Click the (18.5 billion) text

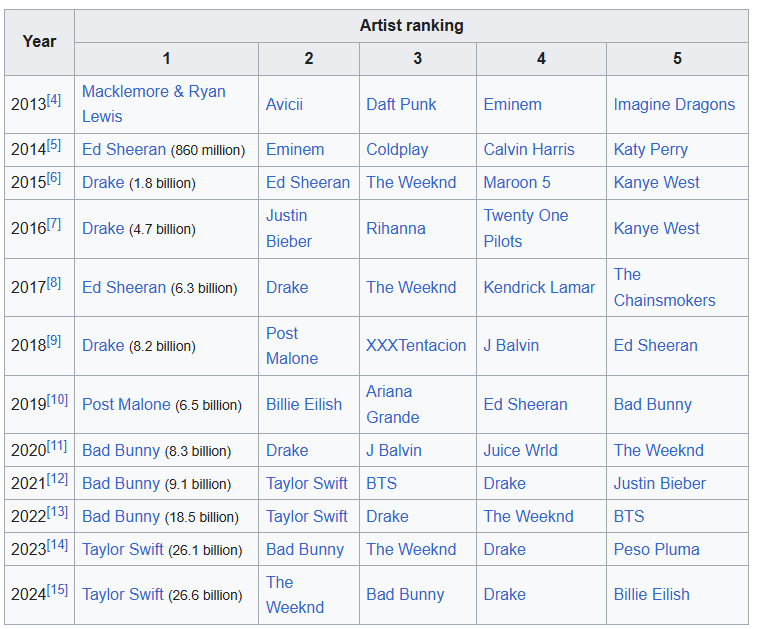pos(202,517)
